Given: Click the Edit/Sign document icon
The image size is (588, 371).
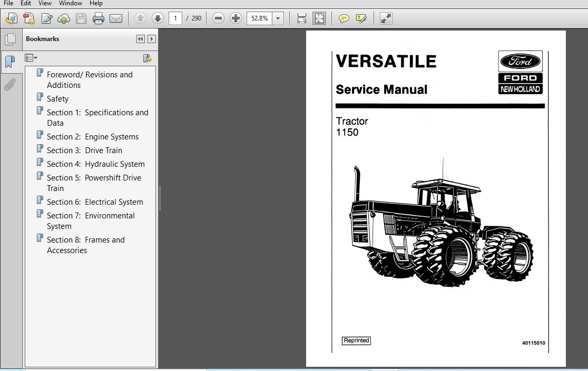Looking at the screenshot, I should click(x=46, y=18).
